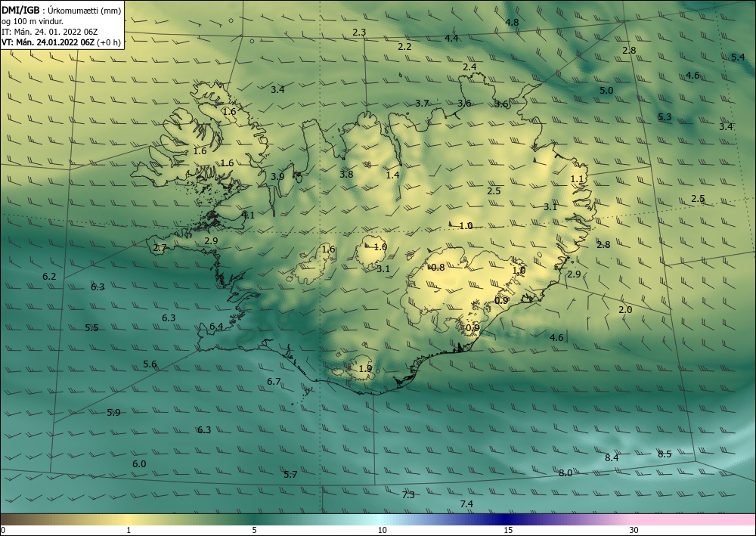Click the colour scale label '10'
Screen dimensions: 756x536
point(382,530)
